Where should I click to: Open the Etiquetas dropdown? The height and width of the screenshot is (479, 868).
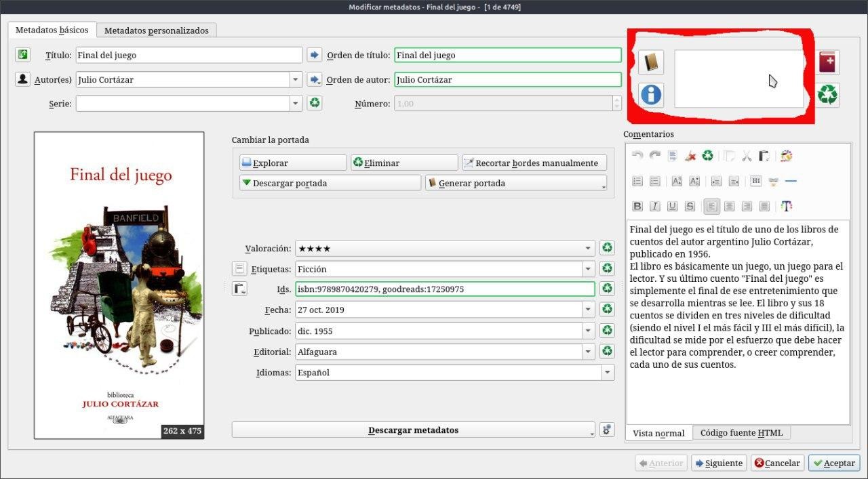click(x=588, y=269)
